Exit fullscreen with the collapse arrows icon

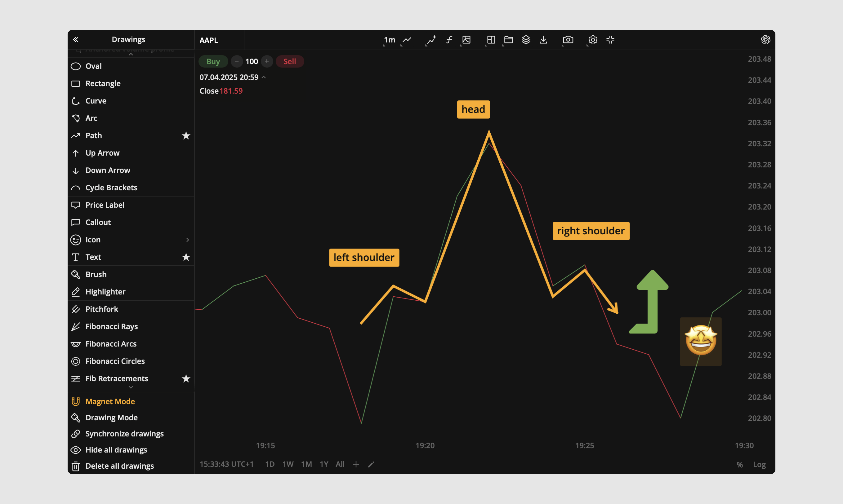pyautogui.click(x=610, y=40)
